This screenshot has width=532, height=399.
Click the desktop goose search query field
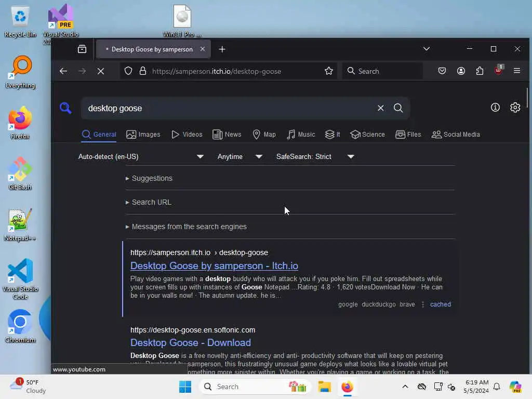point(229,108)
